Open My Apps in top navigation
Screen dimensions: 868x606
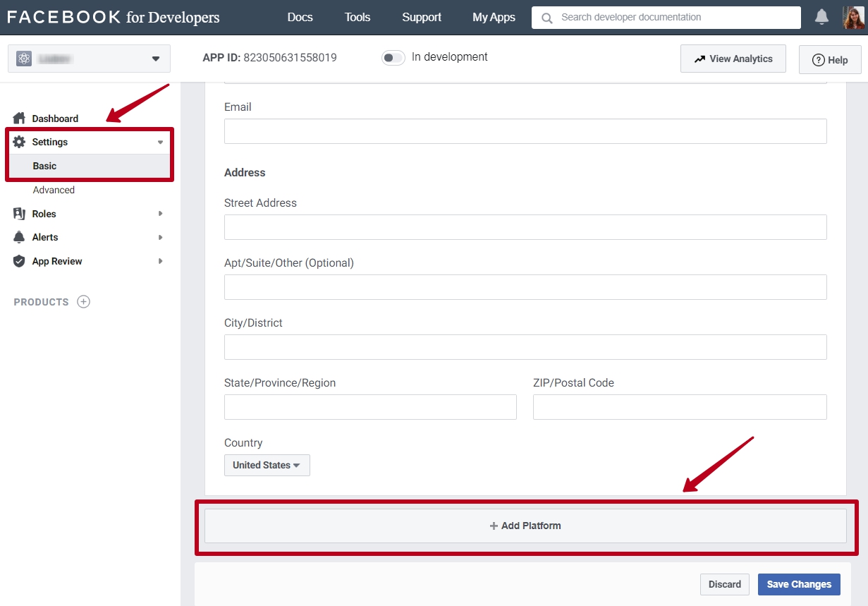click(x=494, y=17)
